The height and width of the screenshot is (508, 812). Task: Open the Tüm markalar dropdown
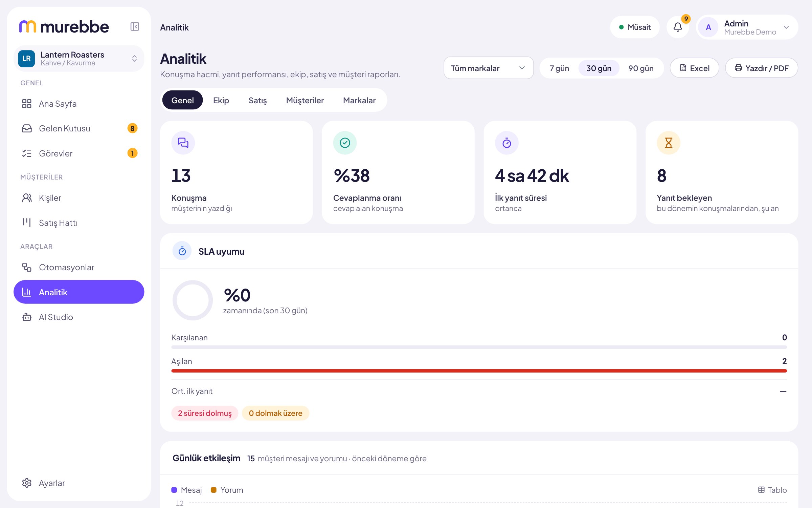pyautogui.click(x=489, y=68)
